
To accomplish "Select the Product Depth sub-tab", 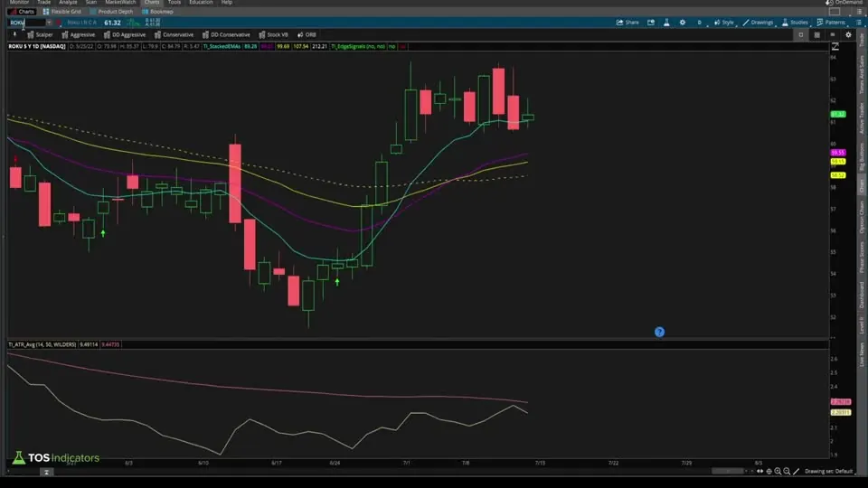I will [111, 12].
